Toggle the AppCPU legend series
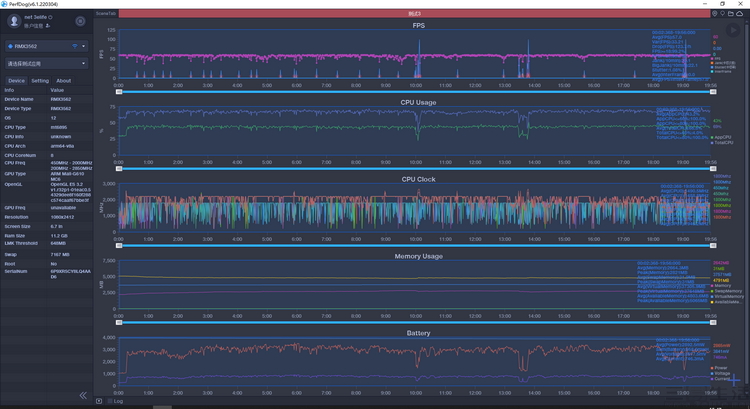Screen dimensions: 750x409 [722, 137]
